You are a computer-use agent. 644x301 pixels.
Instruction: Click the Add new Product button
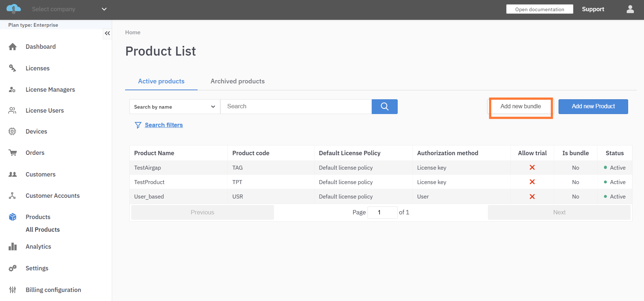click(593, 106)
